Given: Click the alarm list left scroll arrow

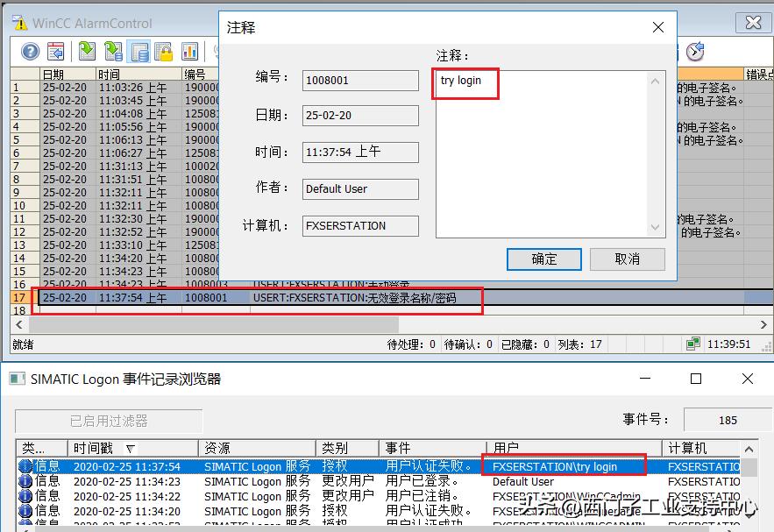Looking at the screenshot, I should point(18,323).
